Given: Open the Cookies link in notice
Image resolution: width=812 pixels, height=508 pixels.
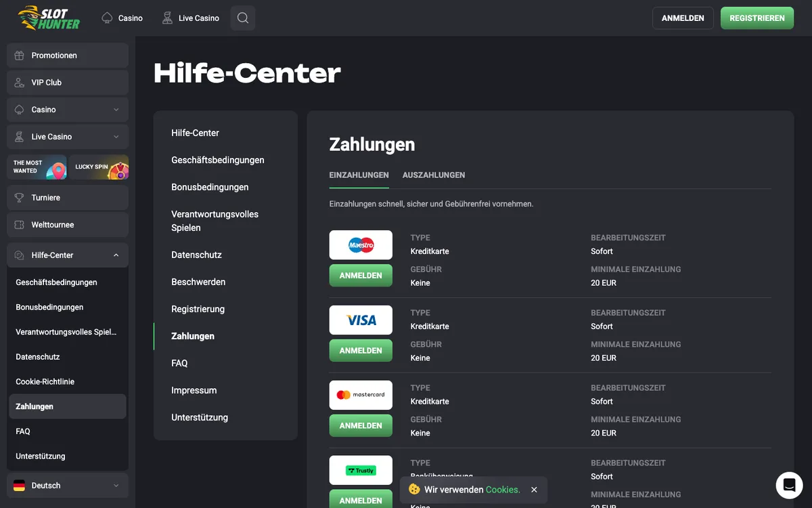Looking at the screenshot, I should click(503, 490).
